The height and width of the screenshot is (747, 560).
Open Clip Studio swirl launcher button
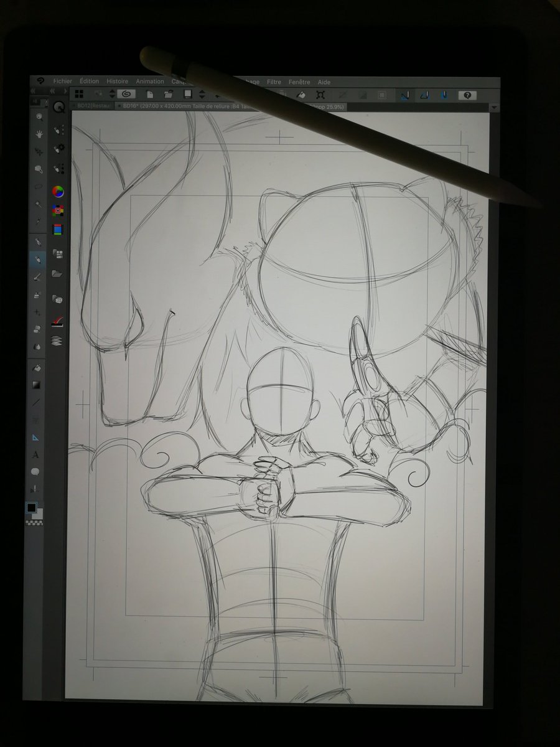tap(126, 94)
